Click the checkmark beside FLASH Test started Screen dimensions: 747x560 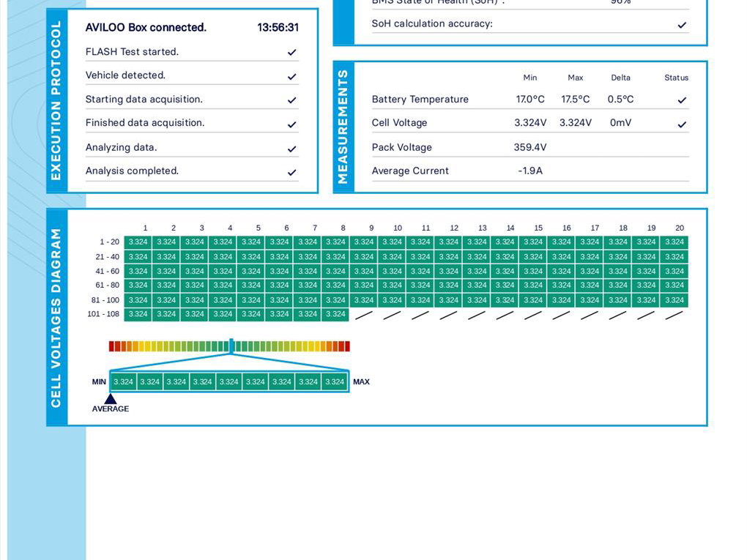click(291, 53)
